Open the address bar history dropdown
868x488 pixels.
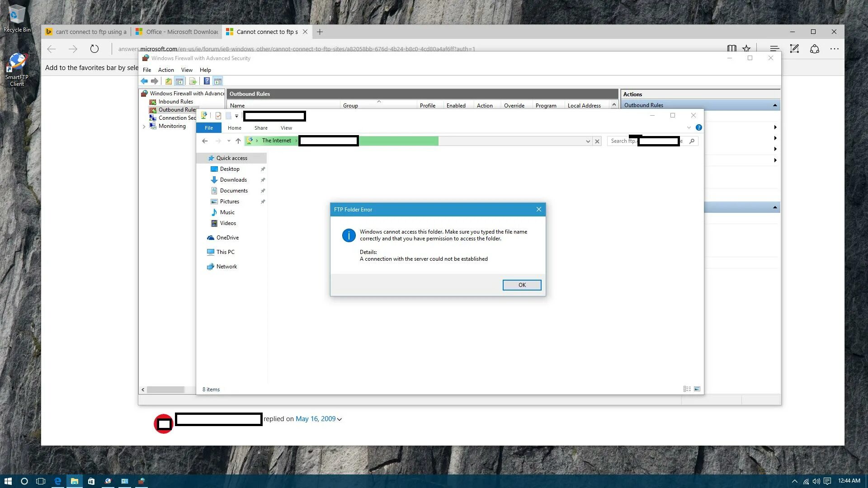(x=588, y=141)
